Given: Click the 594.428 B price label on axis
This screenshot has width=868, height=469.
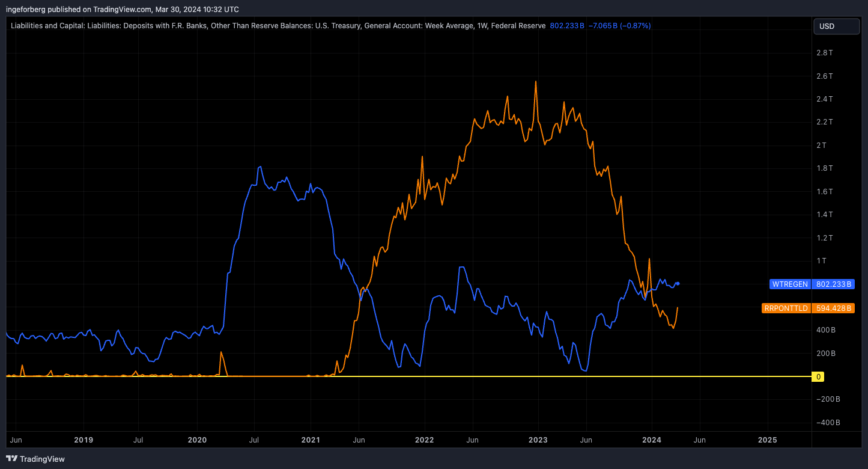Looking at the screenshot, I should tap(833, 308).
